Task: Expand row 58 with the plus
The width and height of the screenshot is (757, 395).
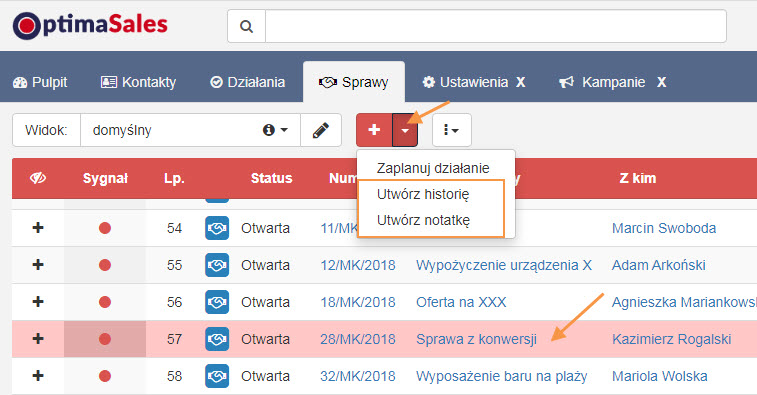Action: pyautogui.click(x=38, y=376)
